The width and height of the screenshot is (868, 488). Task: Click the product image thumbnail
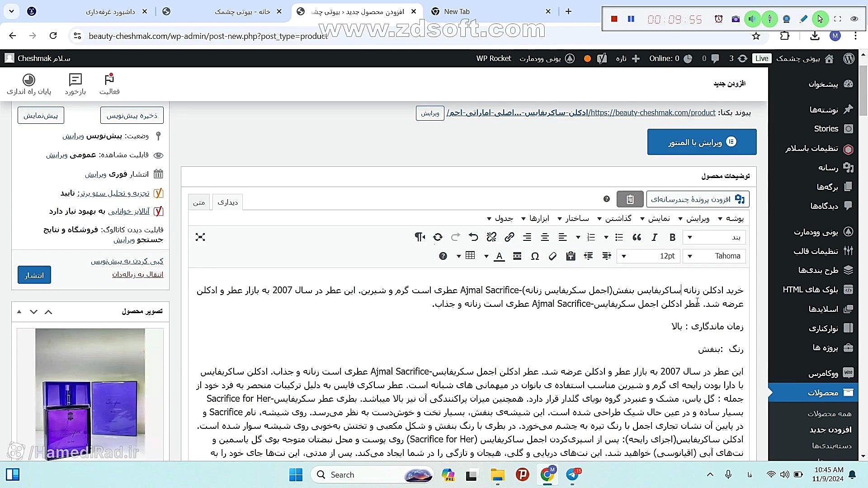click(x=90, y=394)
